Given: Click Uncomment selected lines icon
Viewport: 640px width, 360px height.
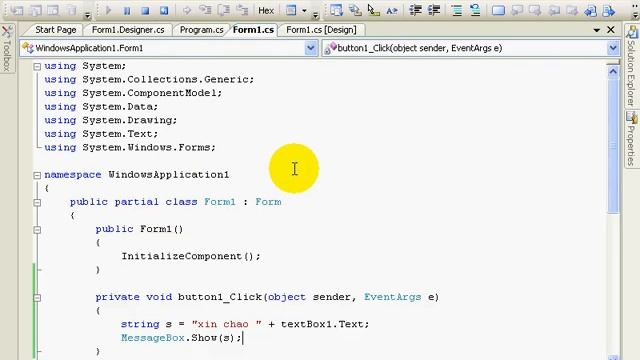Looking at the screenshot, I should click(x=475, y=10).
